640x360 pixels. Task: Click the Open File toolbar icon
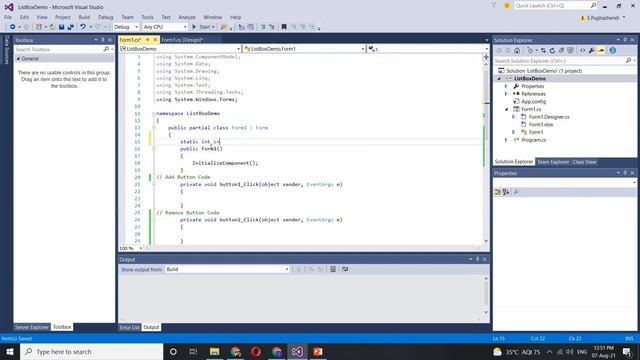coord(52,27)
